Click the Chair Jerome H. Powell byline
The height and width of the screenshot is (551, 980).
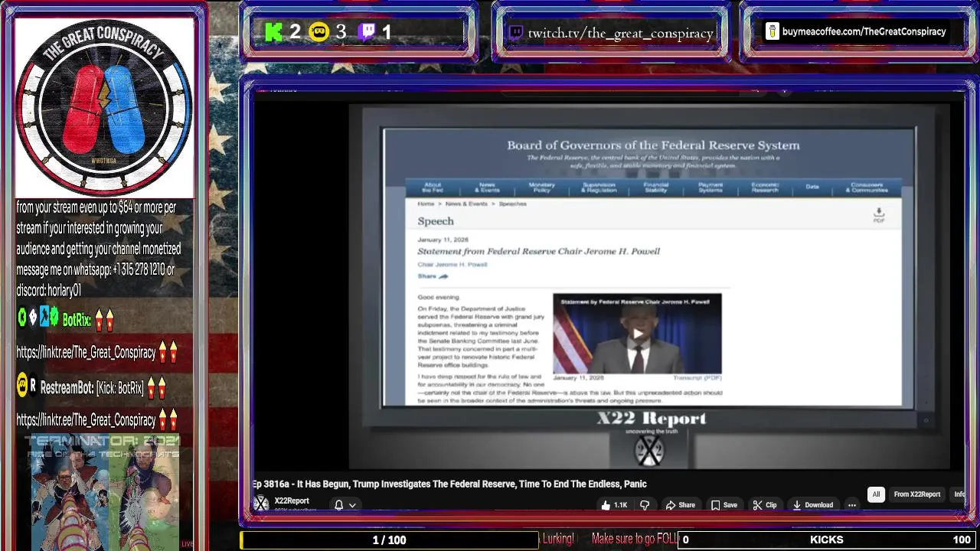(x=452, y=265)
